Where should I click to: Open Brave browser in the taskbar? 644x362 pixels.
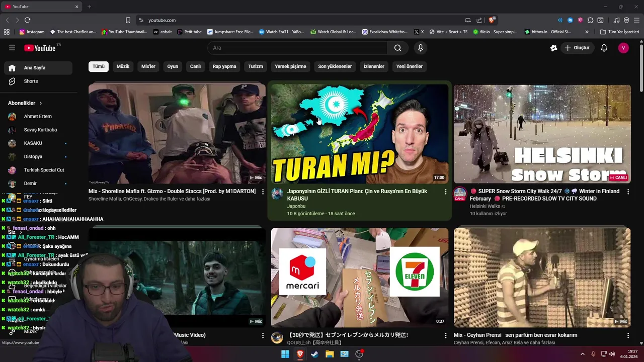coord(300,354)
